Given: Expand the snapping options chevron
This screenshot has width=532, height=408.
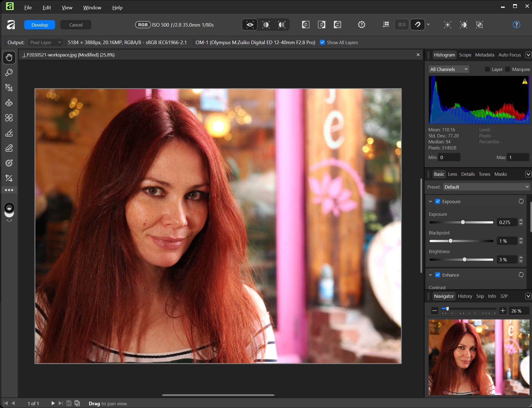Looking at the screenshot, I should (428, 25).
